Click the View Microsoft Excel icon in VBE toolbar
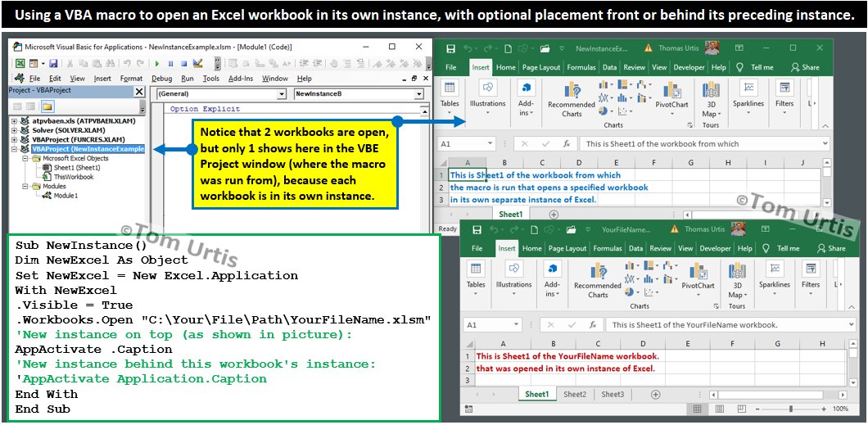This screenshot has width=868, height=425. pos(20,64)
